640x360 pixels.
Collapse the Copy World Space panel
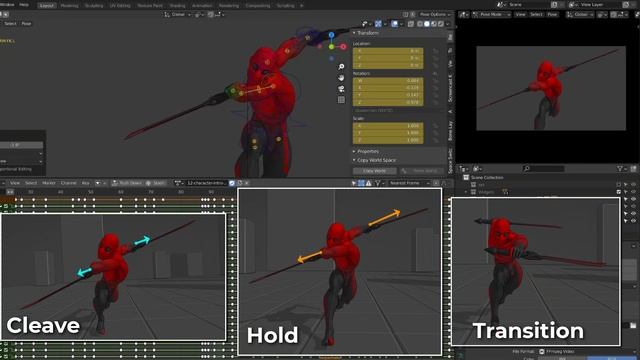tap(376, 160)
